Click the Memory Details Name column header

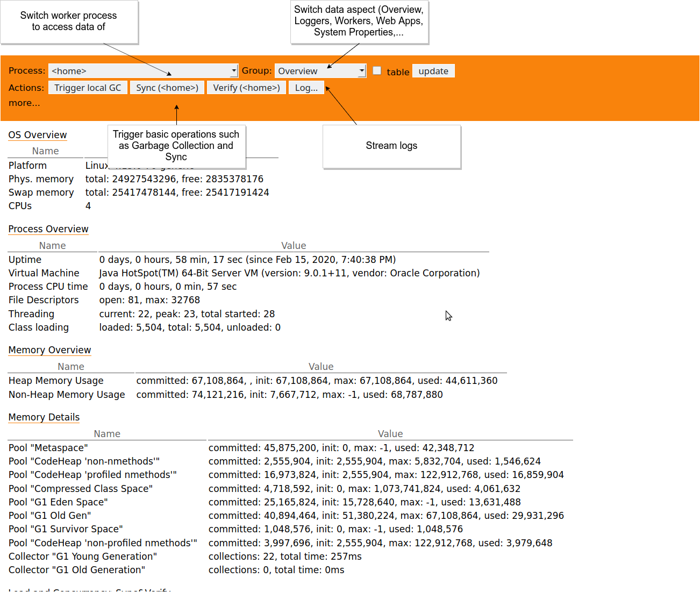coord(107,434)
